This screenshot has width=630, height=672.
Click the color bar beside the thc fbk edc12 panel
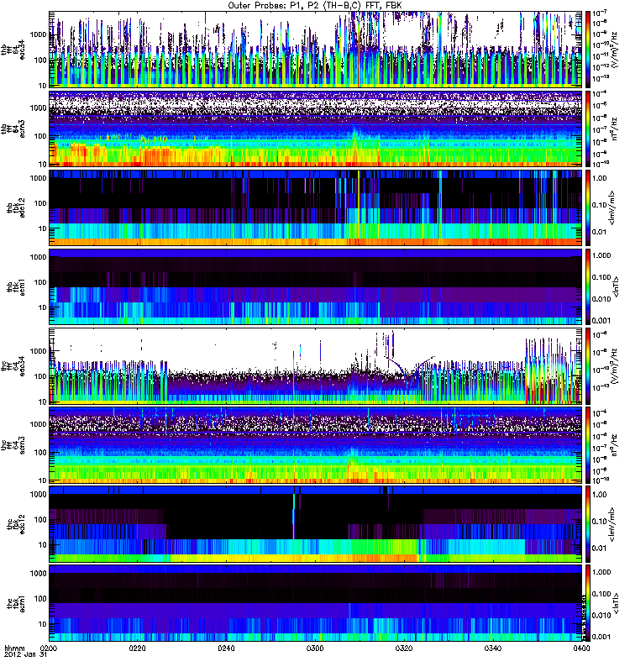click(588, 524)
